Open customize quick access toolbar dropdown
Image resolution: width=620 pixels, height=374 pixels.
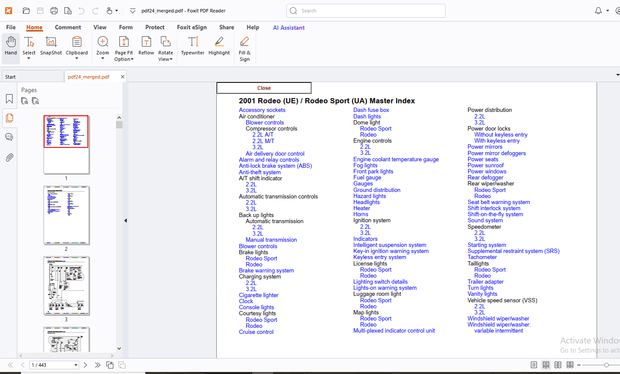132,11
